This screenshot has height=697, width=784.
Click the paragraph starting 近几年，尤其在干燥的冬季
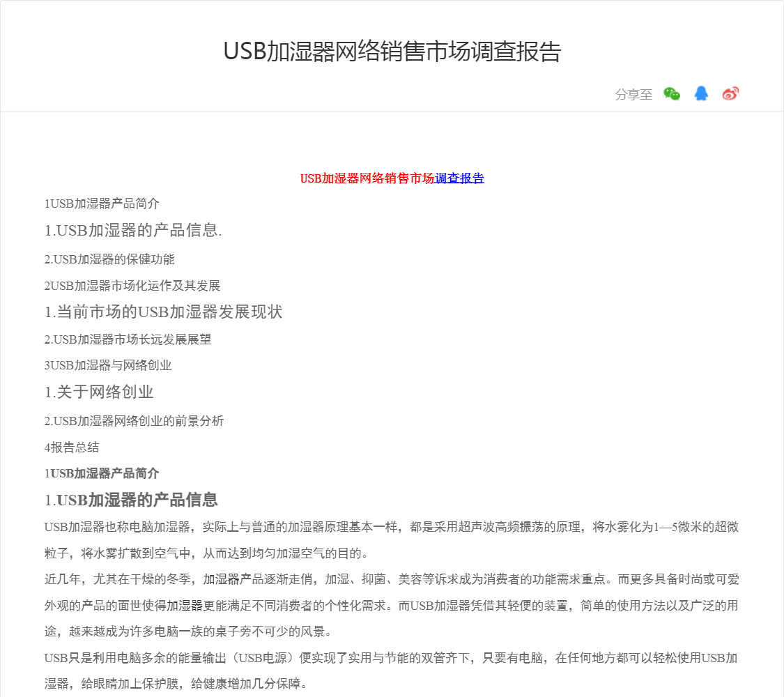coord(391,606)
